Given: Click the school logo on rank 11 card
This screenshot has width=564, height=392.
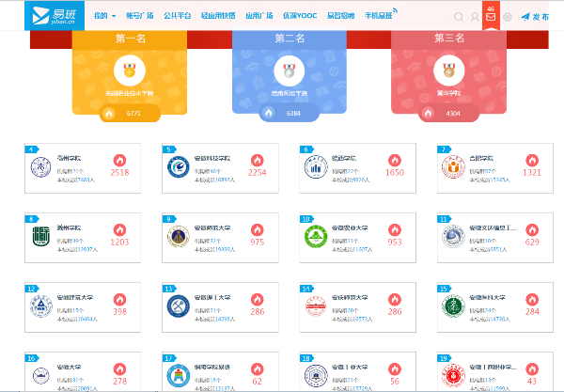Looking at the screenshot, I should [x=453, y=237].
